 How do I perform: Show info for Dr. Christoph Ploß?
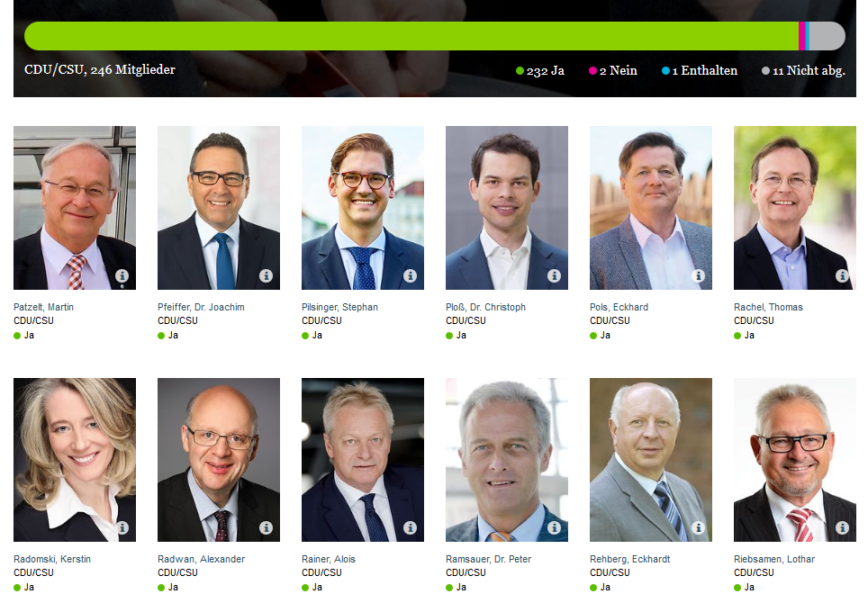(x=554, y=275)
